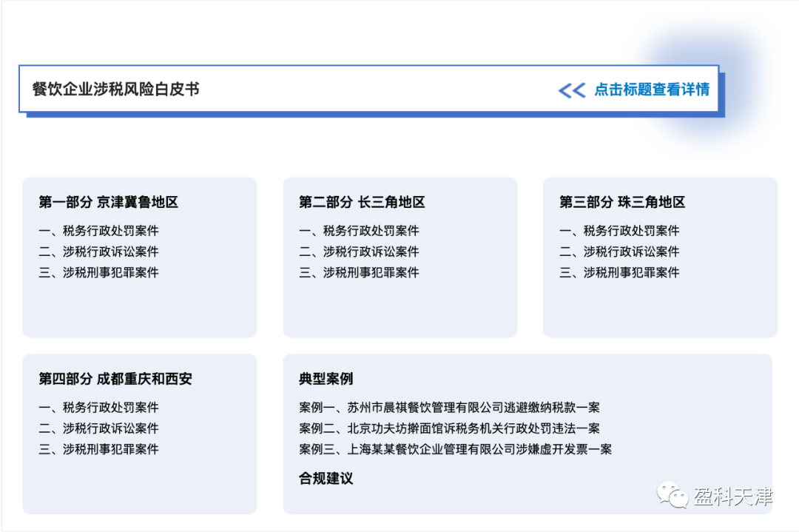The height and width of the screenshot is (532, 799).
Task: Select heading 第三部分 珠三角地区
Action: [x=622, y=202]
